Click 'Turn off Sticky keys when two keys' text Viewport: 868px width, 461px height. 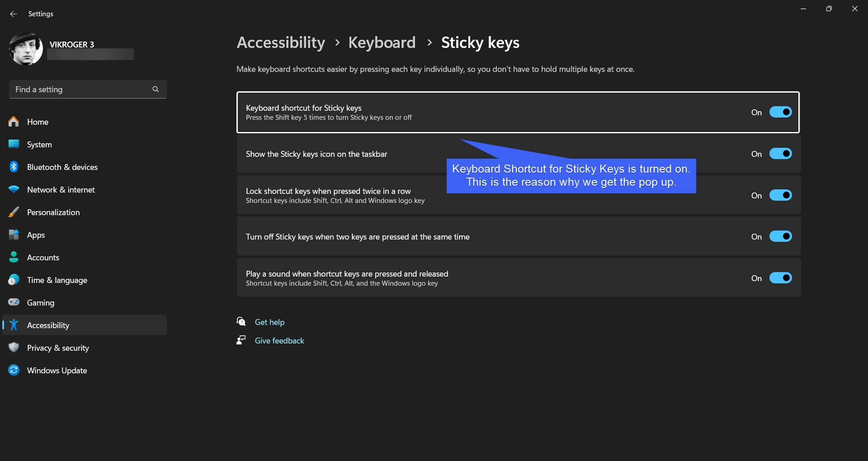pyautogui.click(x=358, y=237)
